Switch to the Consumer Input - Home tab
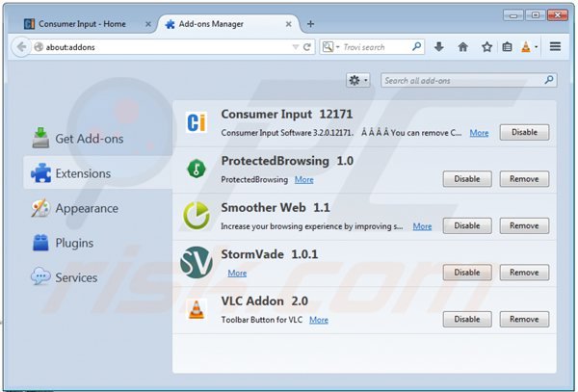Screen dimensions: 578x392 83,24
